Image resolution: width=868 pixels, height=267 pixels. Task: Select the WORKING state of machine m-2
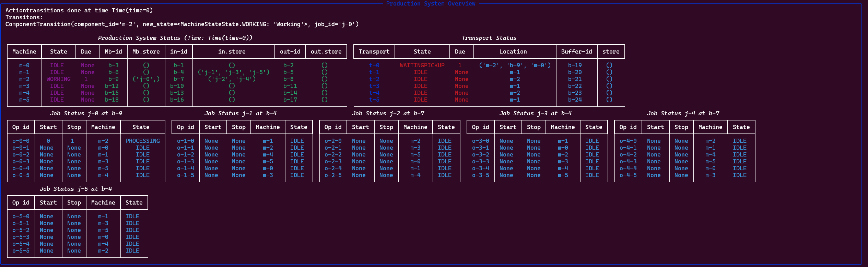59,79
